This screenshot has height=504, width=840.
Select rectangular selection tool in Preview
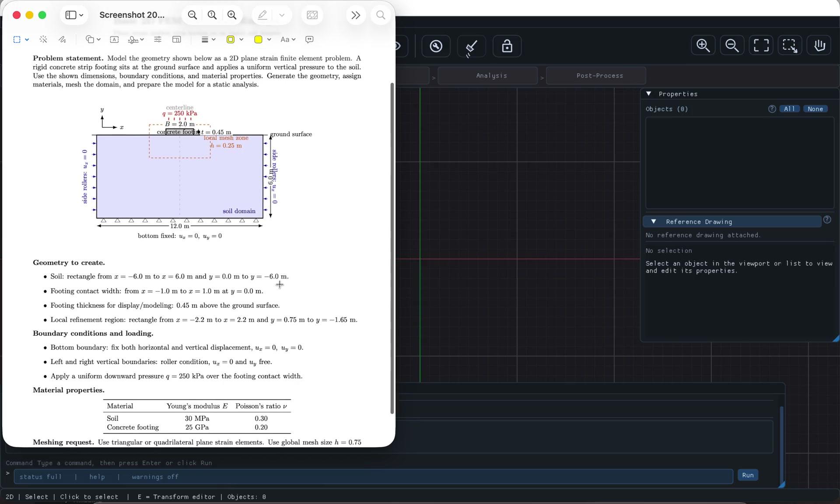[17, 39]
